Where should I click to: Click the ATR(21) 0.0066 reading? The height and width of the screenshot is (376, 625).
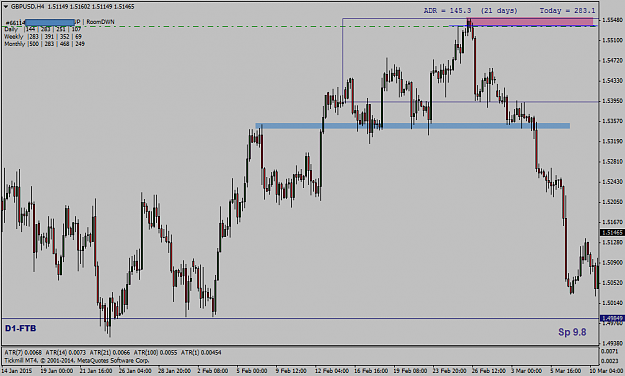pyautogui.click(x=110, y=352)
